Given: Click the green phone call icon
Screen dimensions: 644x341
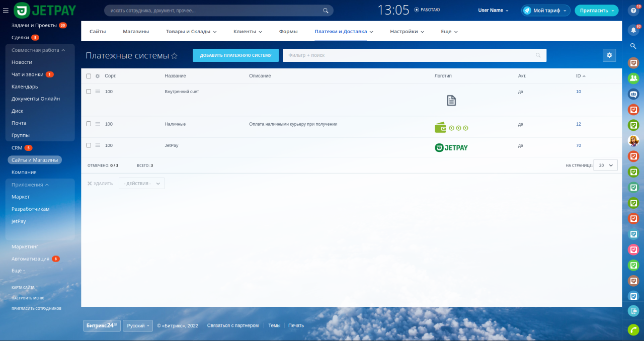Looking at the screenshot, I should 633,329.
